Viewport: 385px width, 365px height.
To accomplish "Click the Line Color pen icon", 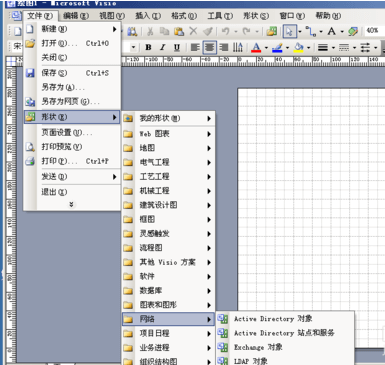I will point(277,47).
